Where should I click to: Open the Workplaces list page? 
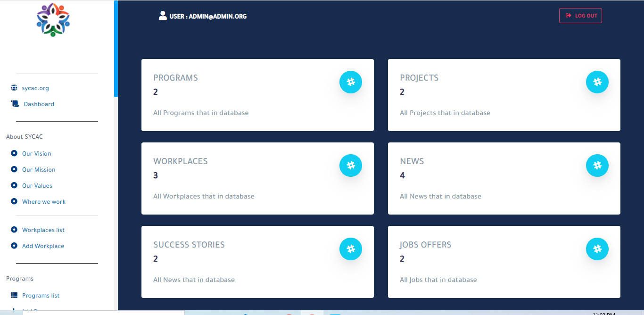43,230
